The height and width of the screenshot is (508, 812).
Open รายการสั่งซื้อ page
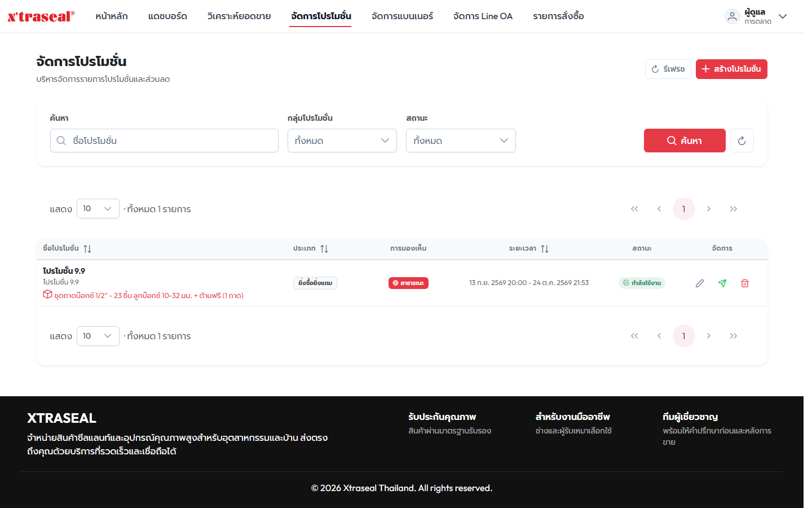click(559, 16)
